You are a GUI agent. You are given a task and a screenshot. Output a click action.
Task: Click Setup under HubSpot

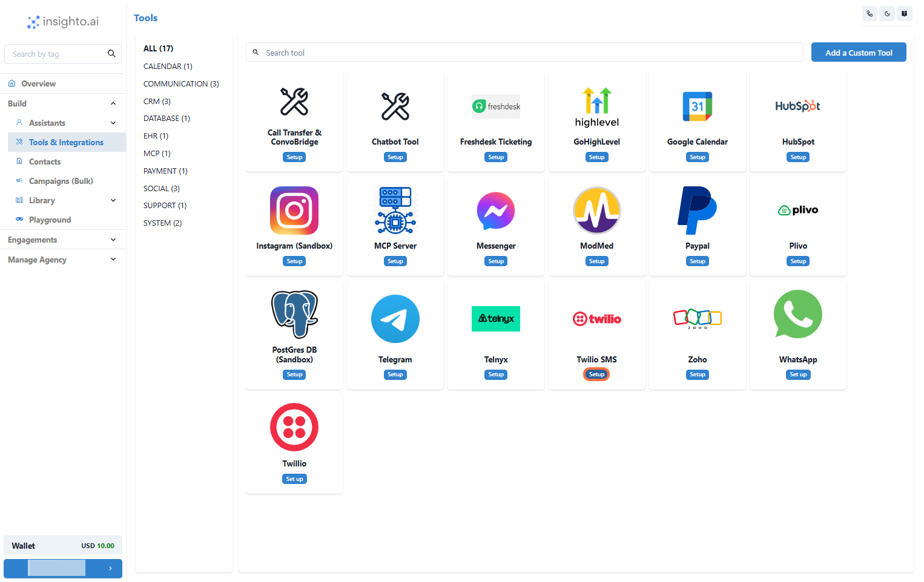(x=798, y=157)
